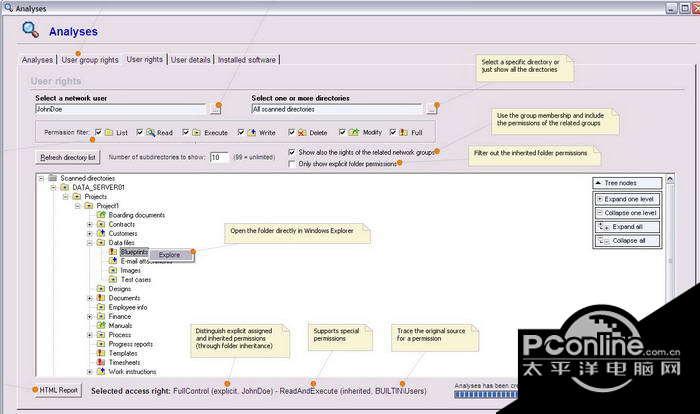700x414 pixels.
Task: Click the Project1 folder icon
Action: [89, 206]
